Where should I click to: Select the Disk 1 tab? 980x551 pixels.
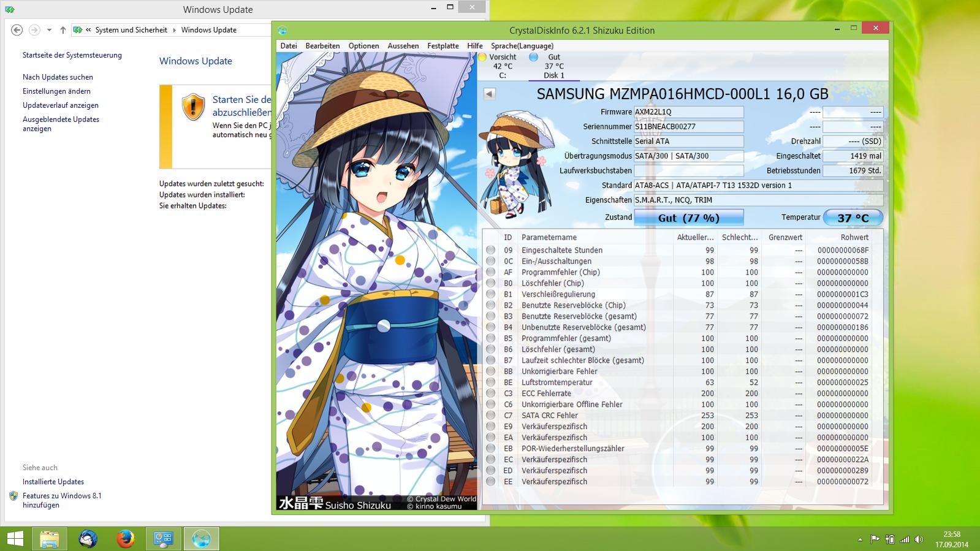[554, 66]
